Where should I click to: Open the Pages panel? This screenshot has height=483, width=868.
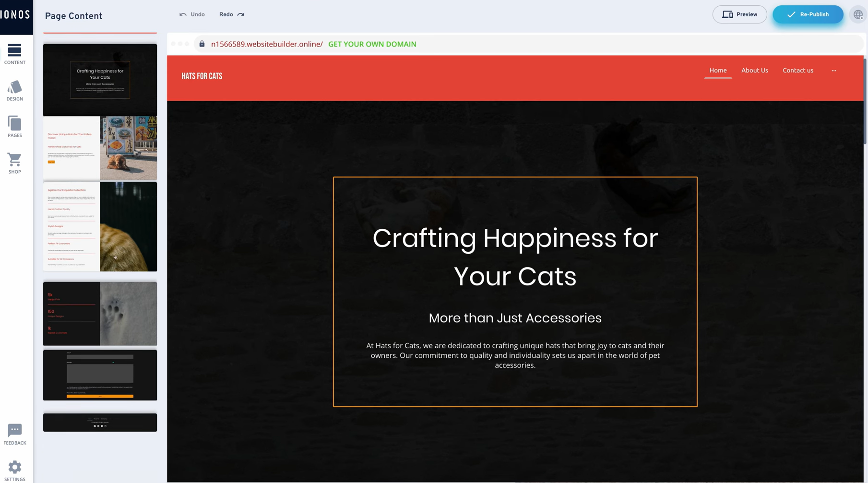(x=14, y=127)
